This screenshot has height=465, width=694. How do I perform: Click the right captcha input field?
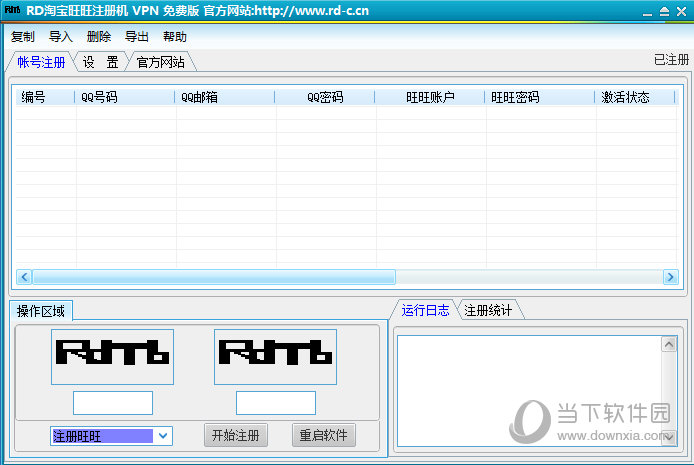[276, 403]
